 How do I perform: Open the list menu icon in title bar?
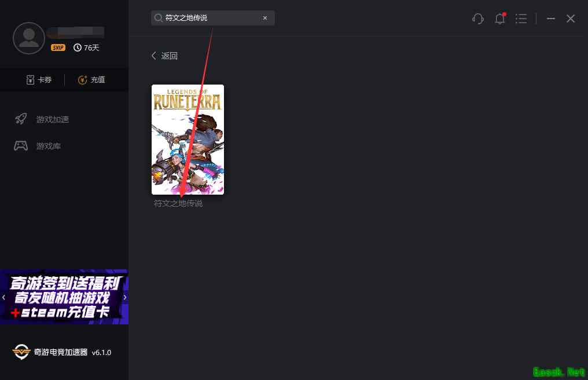click(x=521, y=19)
